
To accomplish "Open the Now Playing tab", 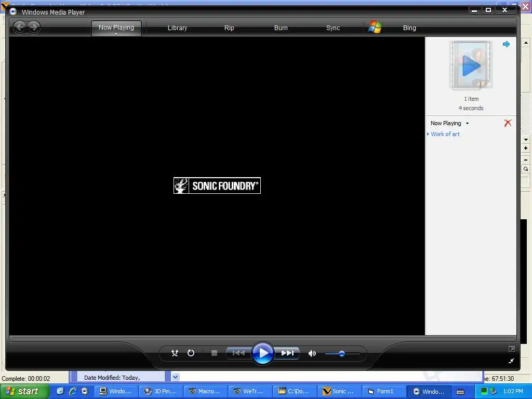I will click(x=116, y=27).
